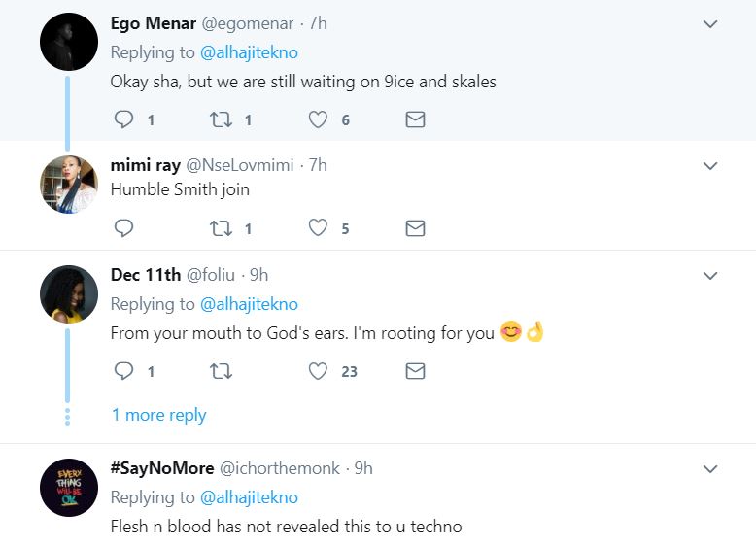Screen dimensions: 756x546
Task: Like the Dec 11th tweet with 23 likes
Action: point(318,371)
